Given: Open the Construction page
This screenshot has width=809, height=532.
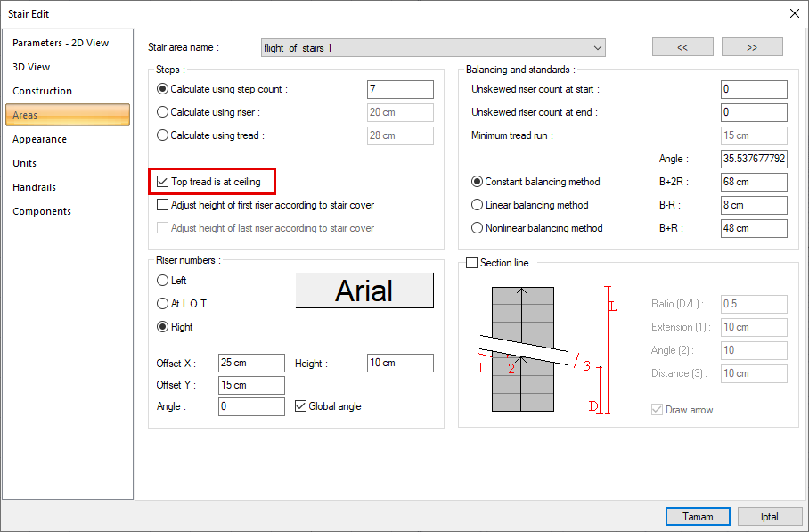Looking at the screenshot, I should 42,91.
